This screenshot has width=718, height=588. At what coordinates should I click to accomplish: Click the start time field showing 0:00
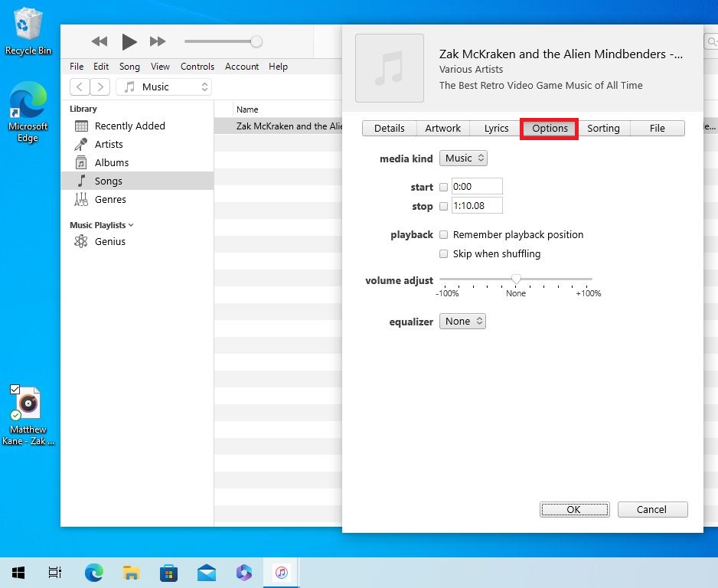click(477, 186)
